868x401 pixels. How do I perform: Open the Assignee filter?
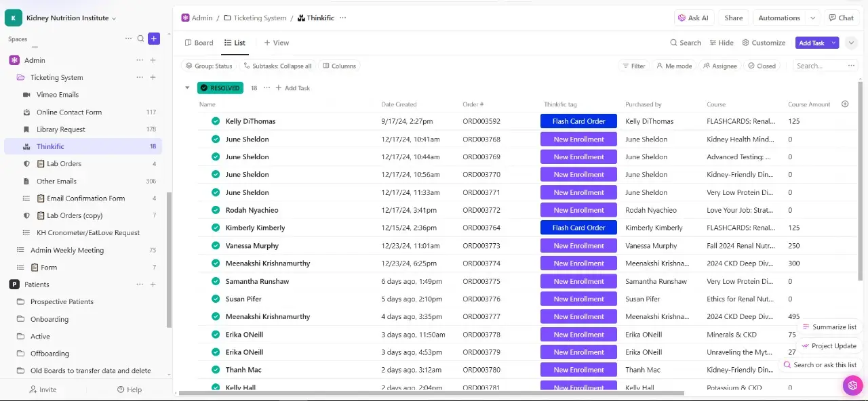[x=720, y=66]
